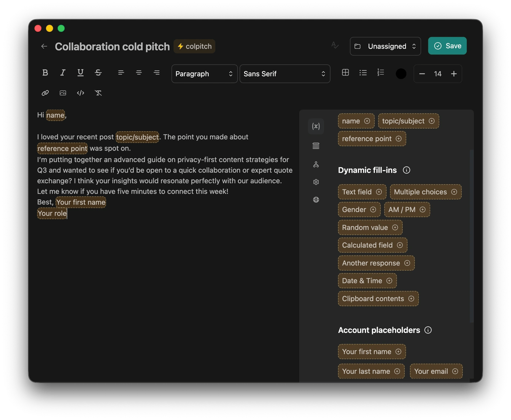
Task: Increase font size with plus
Action: click(454, 74)
